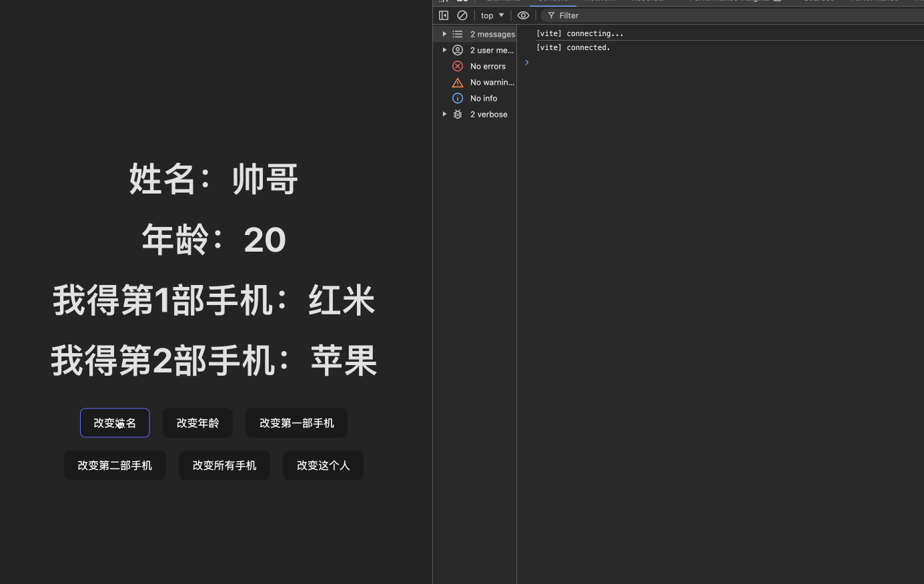The width and height of the screenshot is (924, 584).
Task: Click the 改变姓名 button
Action: pyautogui.click(x=115, y=422)
